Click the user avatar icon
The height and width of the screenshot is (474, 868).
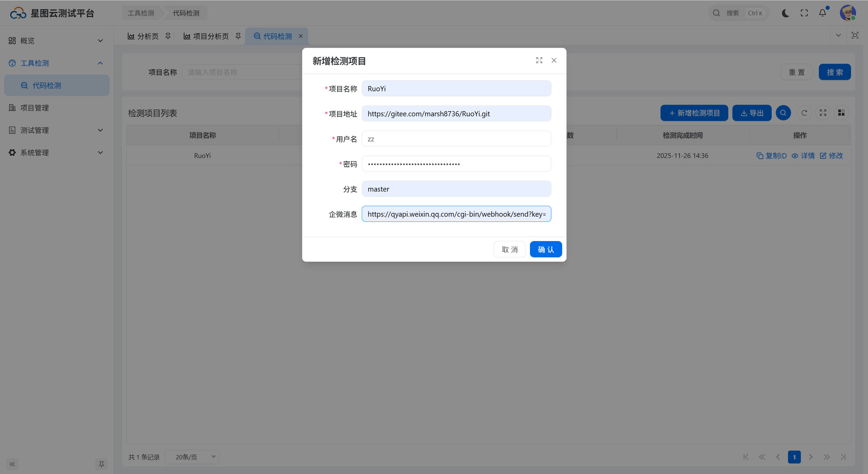848,13
